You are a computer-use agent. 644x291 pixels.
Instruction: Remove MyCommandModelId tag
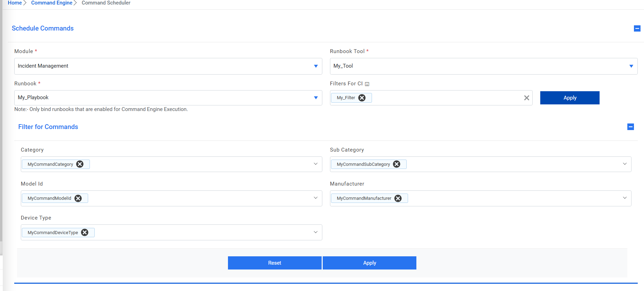[78, 198]
